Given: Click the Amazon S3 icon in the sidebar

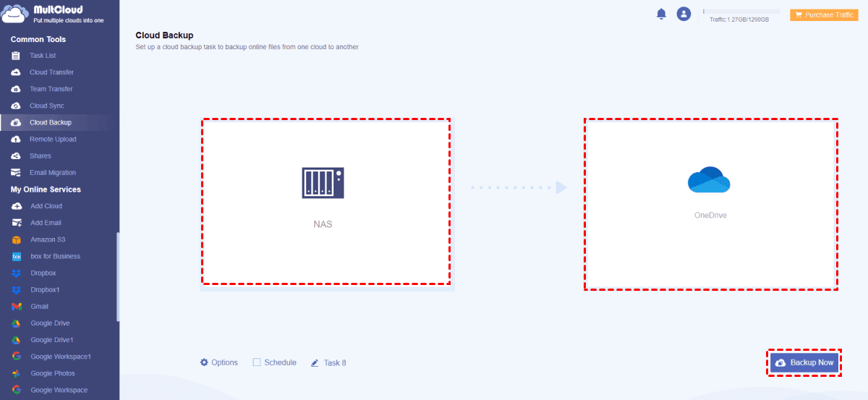Looking at the screenshot, I should tap(17, 239).
